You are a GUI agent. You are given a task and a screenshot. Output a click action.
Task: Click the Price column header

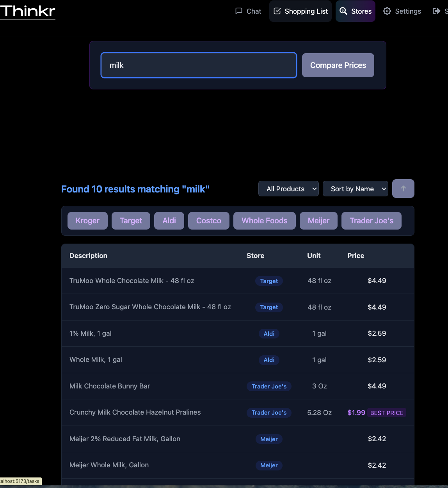[356, 256]
